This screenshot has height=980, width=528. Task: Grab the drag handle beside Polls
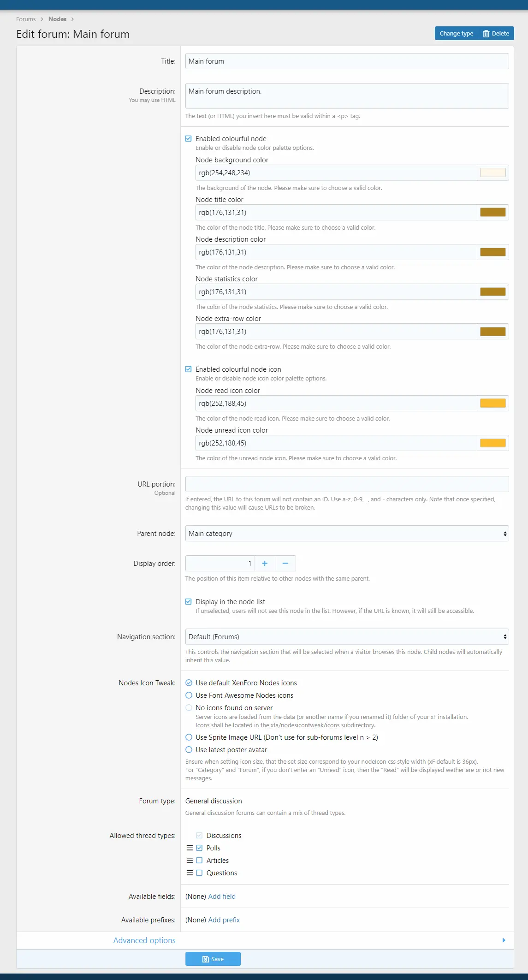190,848
